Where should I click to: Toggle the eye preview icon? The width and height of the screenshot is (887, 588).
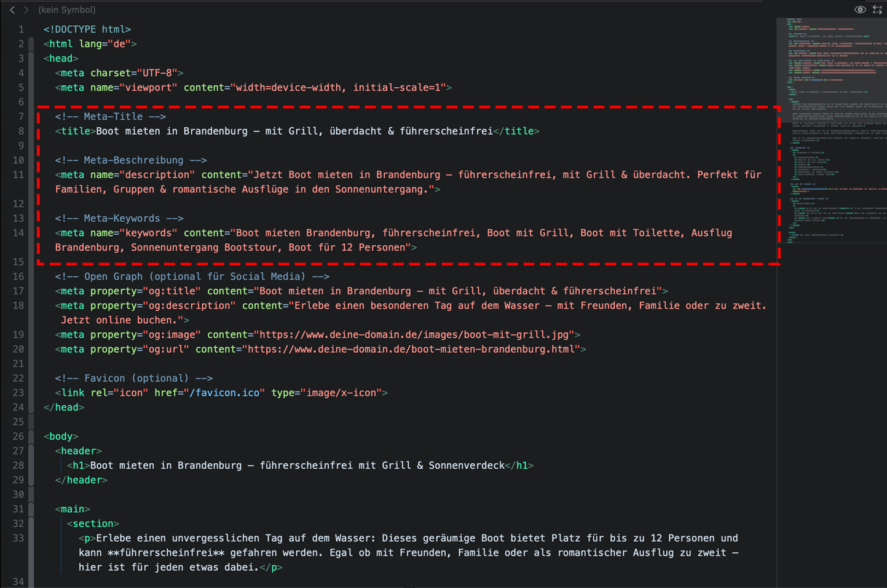coord(860,10)
